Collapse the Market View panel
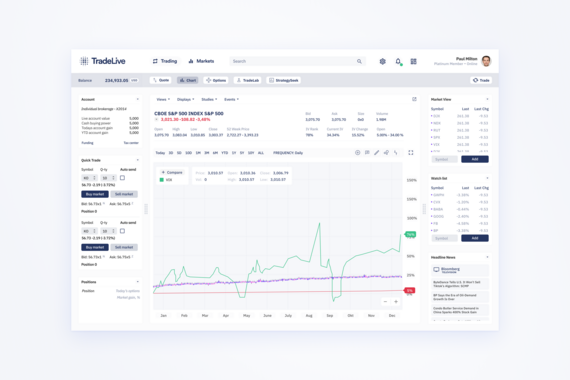570x380 pixels. pyautogui.click(x=487, y=99)
